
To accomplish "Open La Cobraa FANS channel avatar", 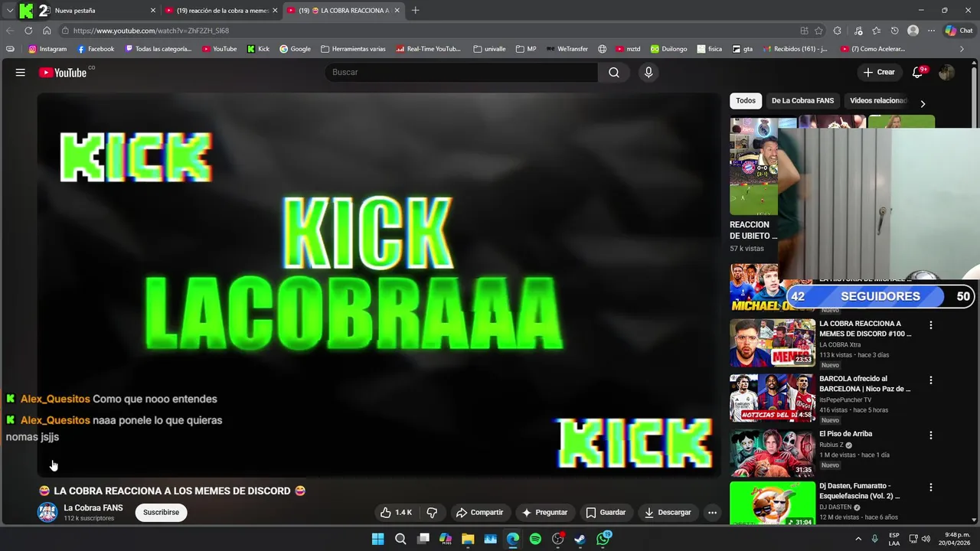I will click(47, 513).
